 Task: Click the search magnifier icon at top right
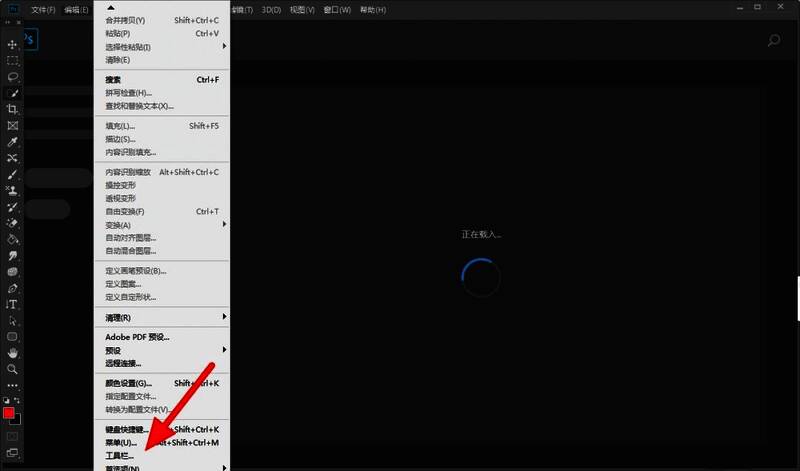tap(773, 41)
